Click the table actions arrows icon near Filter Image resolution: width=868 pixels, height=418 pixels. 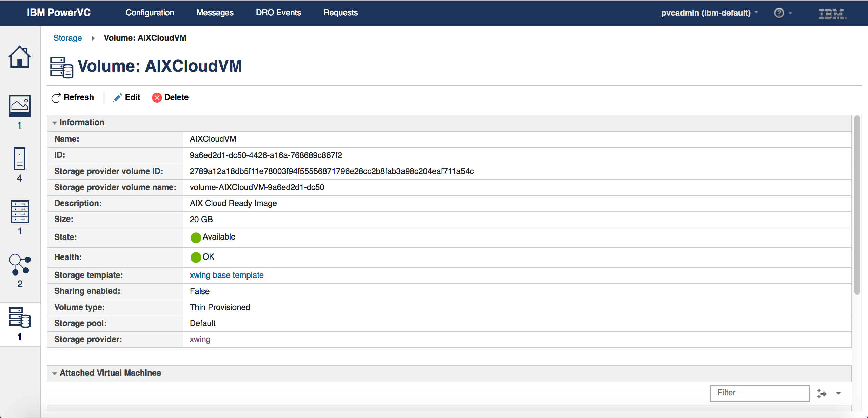pyautogui.click(x=822, y=393)
